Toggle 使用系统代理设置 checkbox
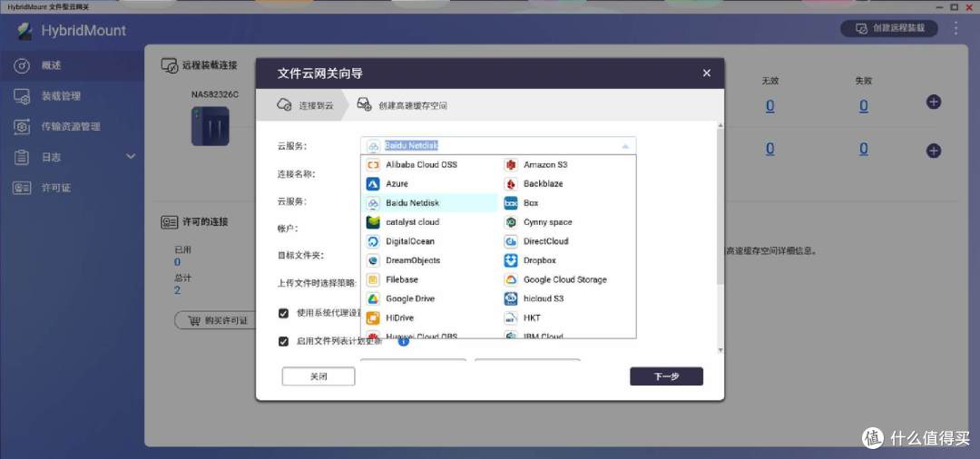 (284, 314)
